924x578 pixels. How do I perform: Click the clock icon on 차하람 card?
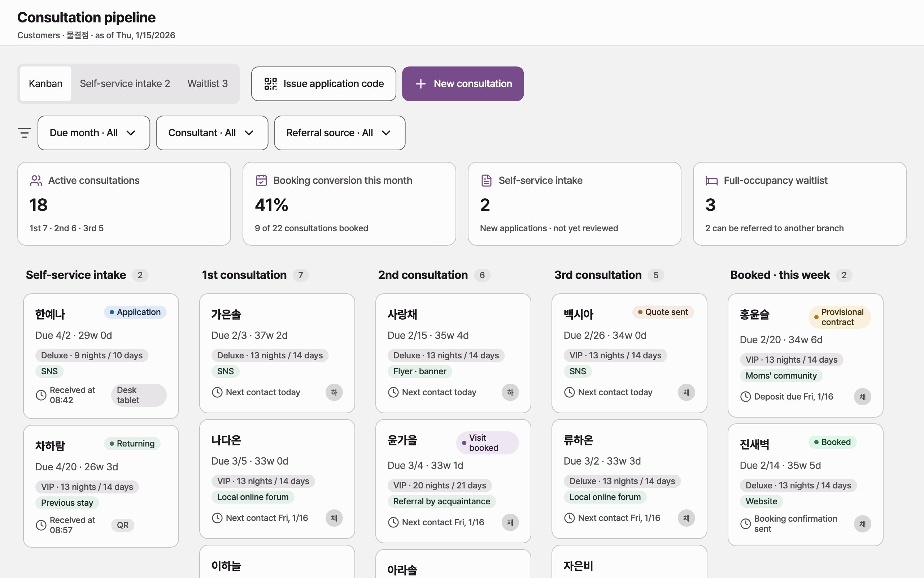(x=41, y=525)
